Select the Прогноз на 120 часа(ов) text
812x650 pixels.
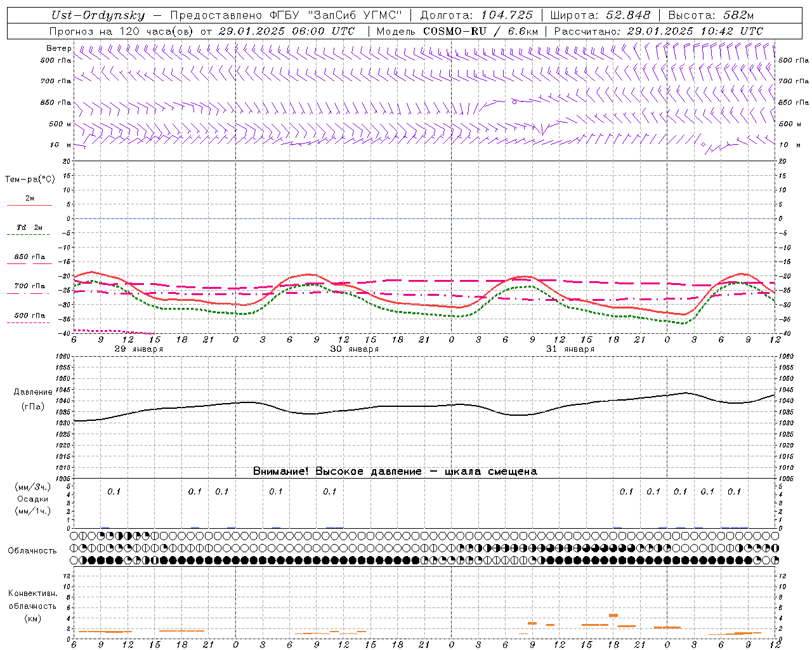point(121,31)
